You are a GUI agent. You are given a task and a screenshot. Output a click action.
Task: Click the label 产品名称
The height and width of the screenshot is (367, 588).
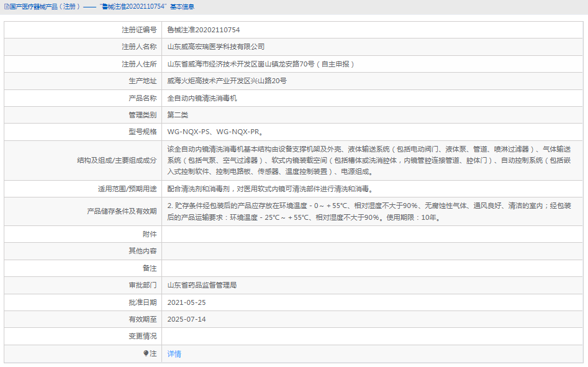(x=143, y=98)
